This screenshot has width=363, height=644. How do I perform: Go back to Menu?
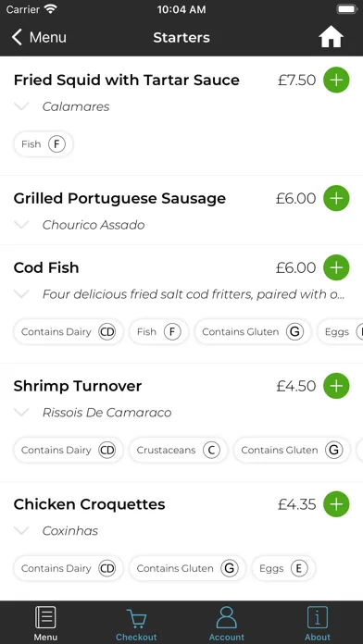tap(39, 37)
